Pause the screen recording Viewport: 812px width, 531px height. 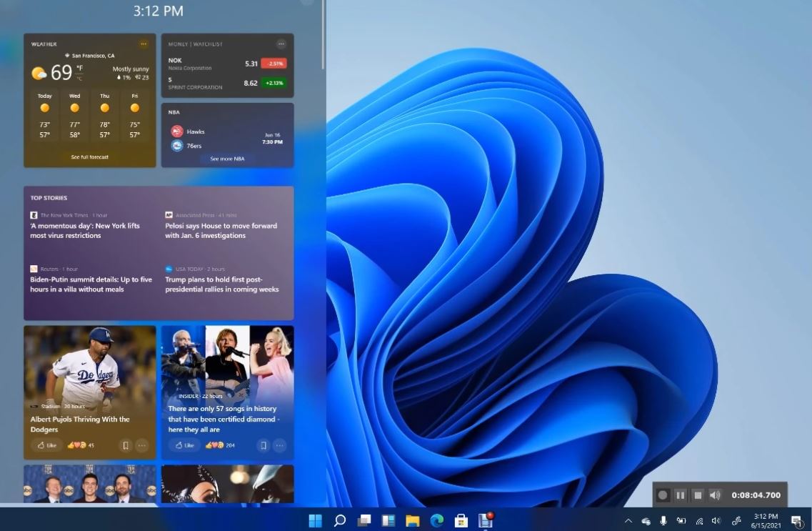(x=680, y=495)
